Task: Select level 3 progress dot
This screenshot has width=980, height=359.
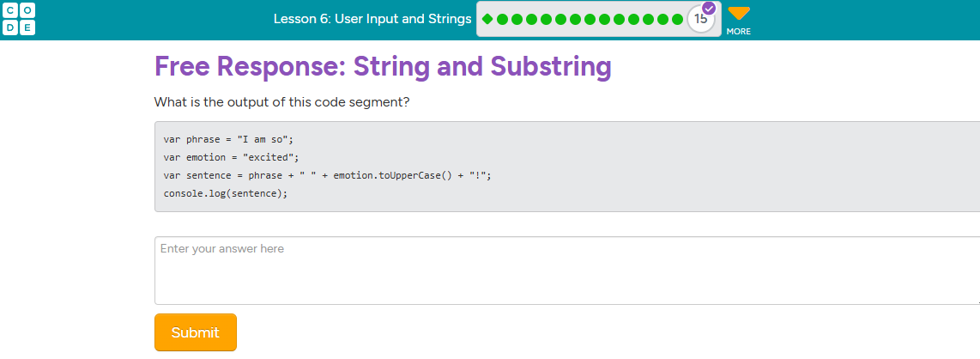Action: (x=517, y=19)
